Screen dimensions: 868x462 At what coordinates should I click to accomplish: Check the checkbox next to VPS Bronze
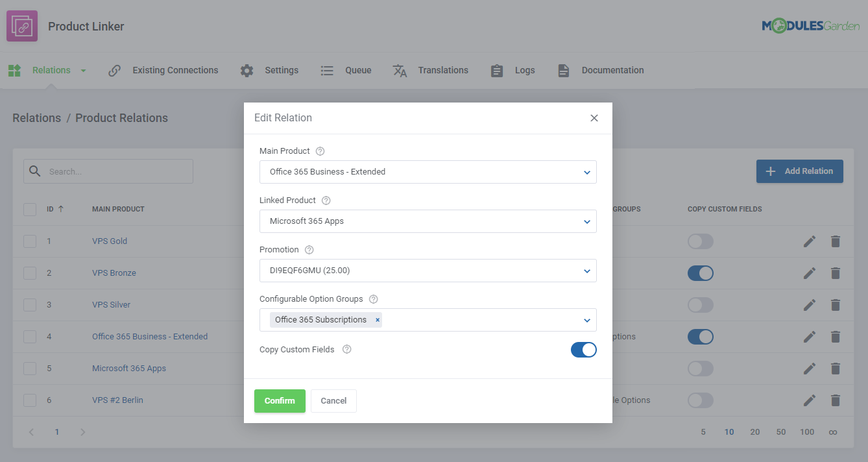click(x=29, y=273)
